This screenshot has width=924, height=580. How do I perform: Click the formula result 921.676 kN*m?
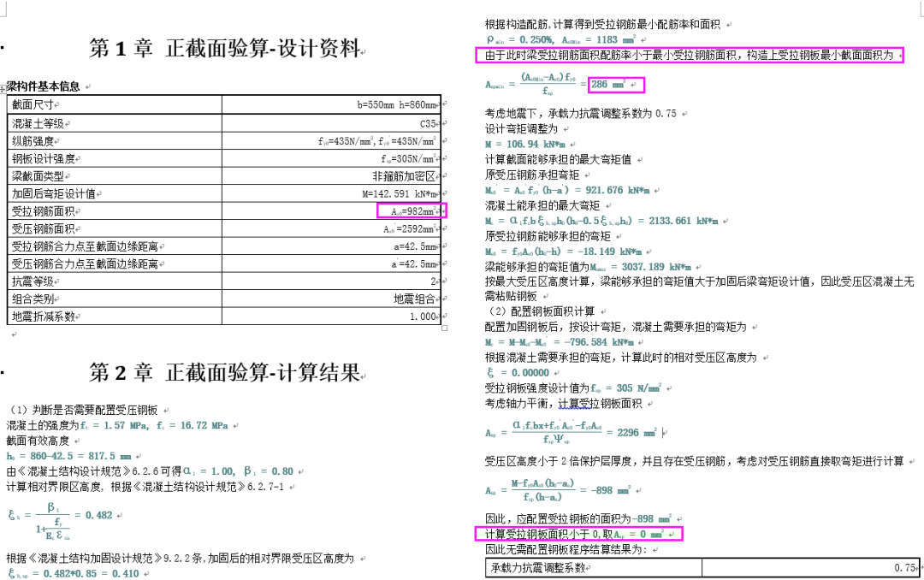pos(618,191)
